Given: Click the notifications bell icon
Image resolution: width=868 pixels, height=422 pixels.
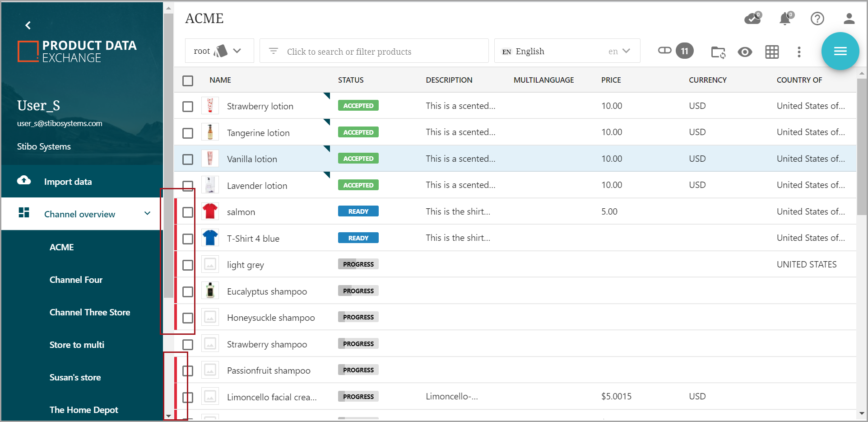Looking at the screenshot, I should click(785, 19).
